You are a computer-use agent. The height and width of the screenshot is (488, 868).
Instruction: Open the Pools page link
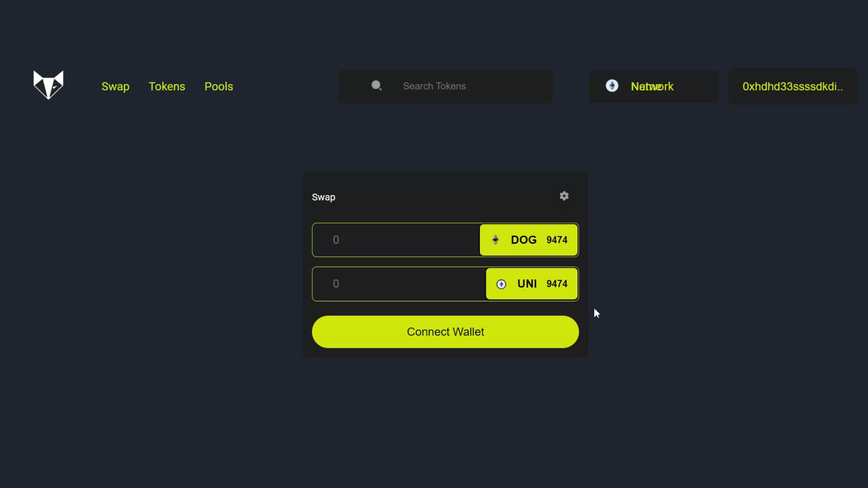pos(219,86)
